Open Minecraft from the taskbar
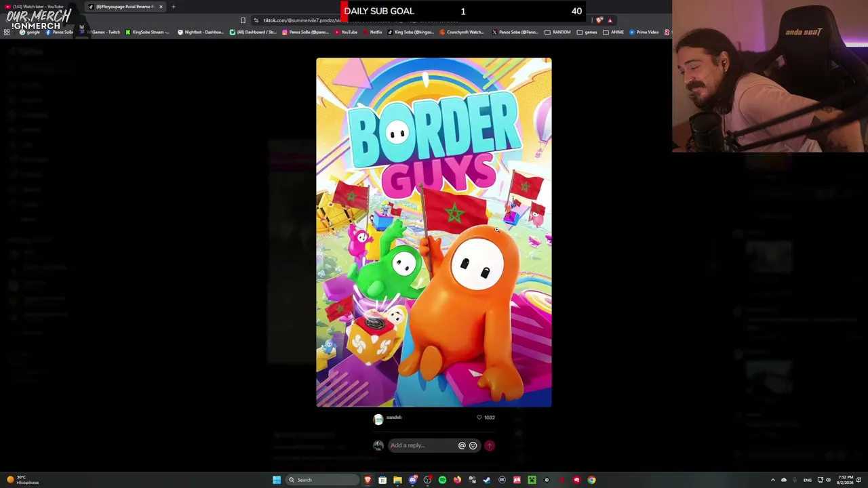The image size is (868, 488). pos(532,480)
